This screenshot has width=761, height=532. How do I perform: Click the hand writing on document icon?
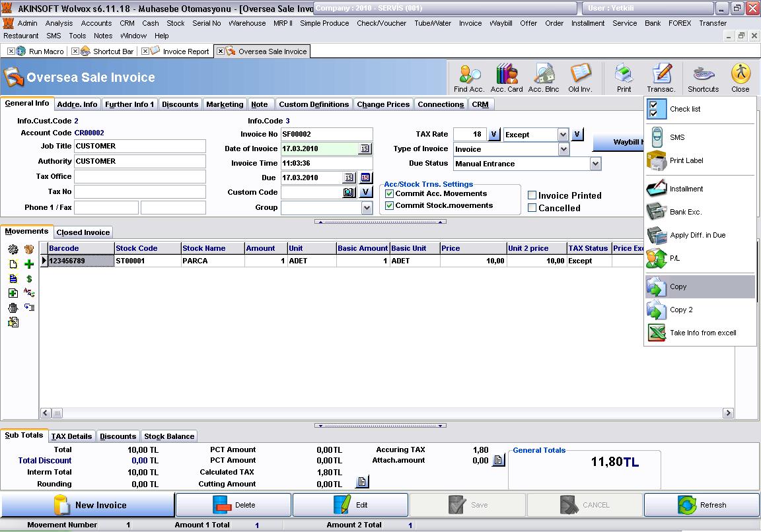[x=13, y=322]
